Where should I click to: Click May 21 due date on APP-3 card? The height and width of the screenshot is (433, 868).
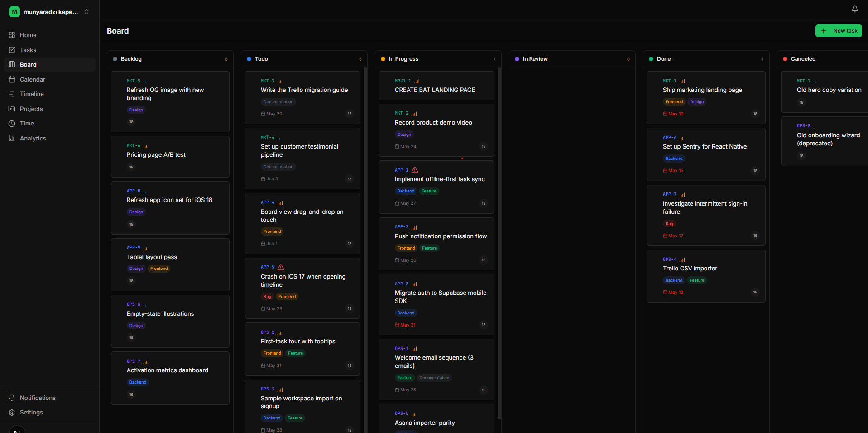[x=405, y=325]
